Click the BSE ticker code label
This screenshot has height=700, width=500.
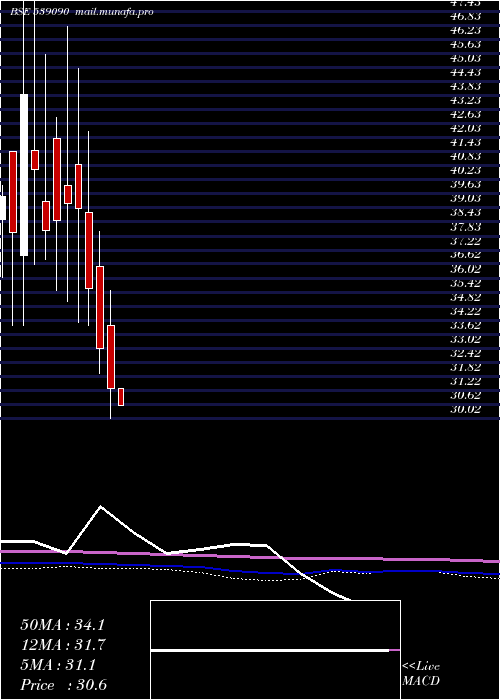(40, 12)
